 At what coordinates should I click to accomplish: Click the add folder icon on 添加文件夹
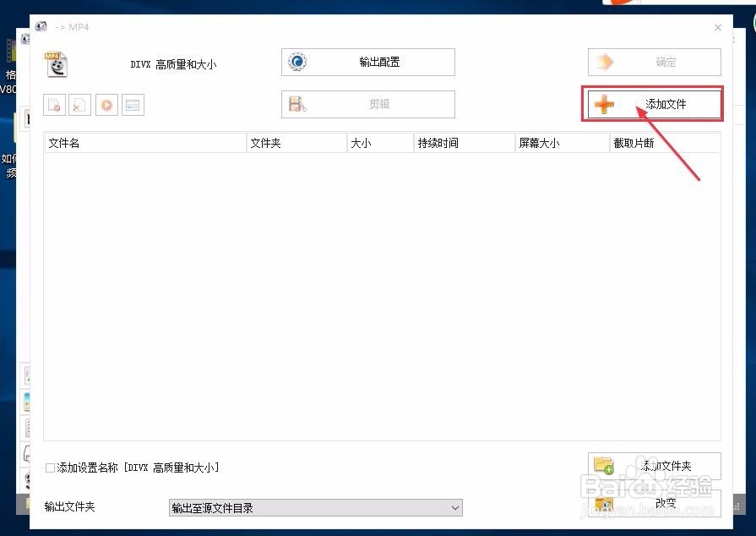(x=605, y=466)
